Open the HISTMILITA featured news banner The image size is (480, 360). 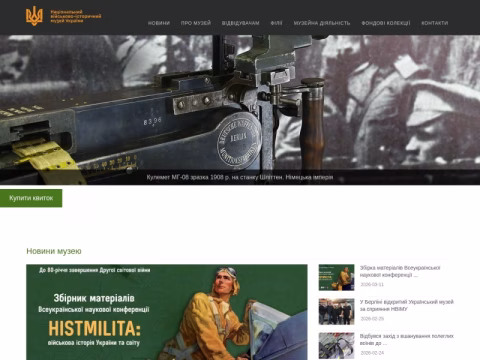coord(167,312)
